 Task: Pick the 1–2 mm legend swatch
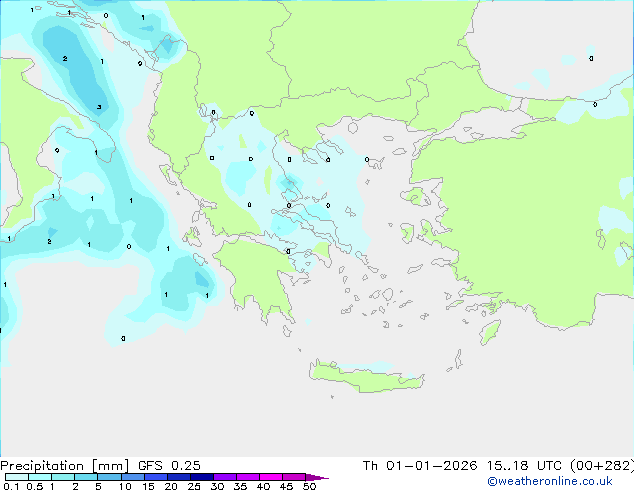tap(63, 477)
